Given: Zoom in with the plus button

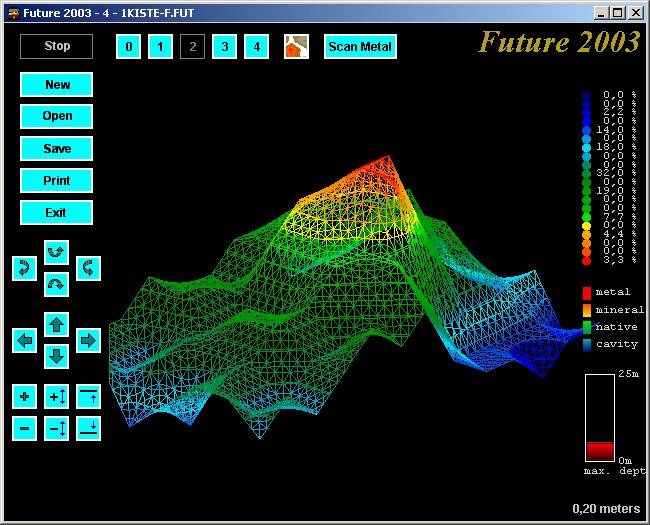Looking at the screenshot, I should pos(24,396).
